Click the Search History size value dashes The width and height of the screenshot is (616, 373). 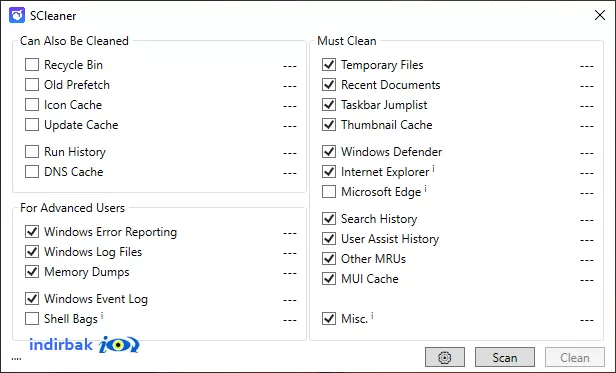587,220
